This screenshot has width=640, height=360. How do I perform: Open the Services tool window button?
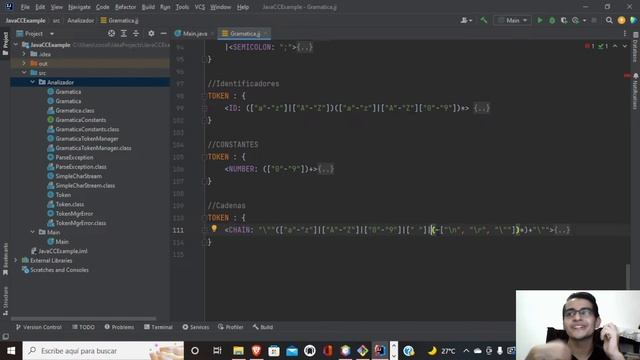point(196,327)
